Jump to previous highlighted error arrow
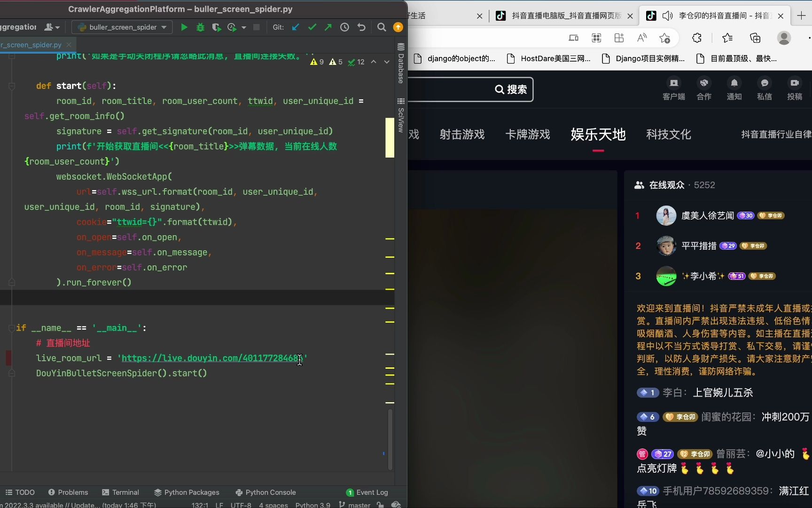812x508 pixels. [374, 62]
